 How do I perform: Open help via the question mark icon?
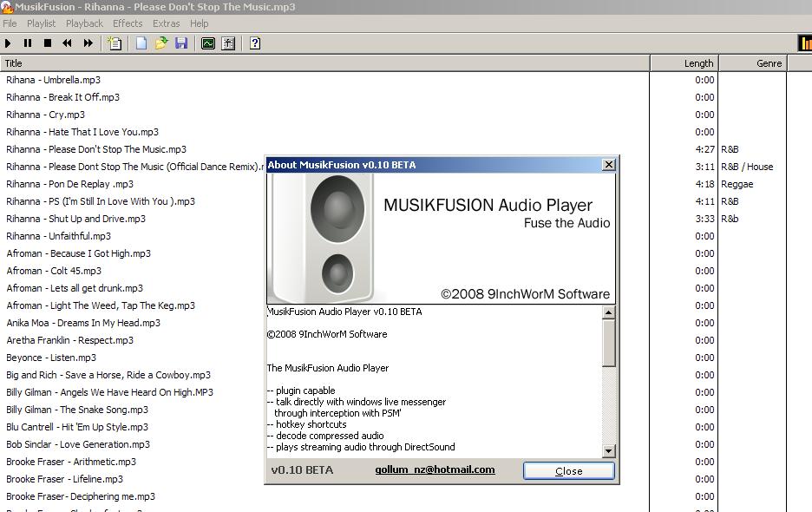click(x=255, y=43)
